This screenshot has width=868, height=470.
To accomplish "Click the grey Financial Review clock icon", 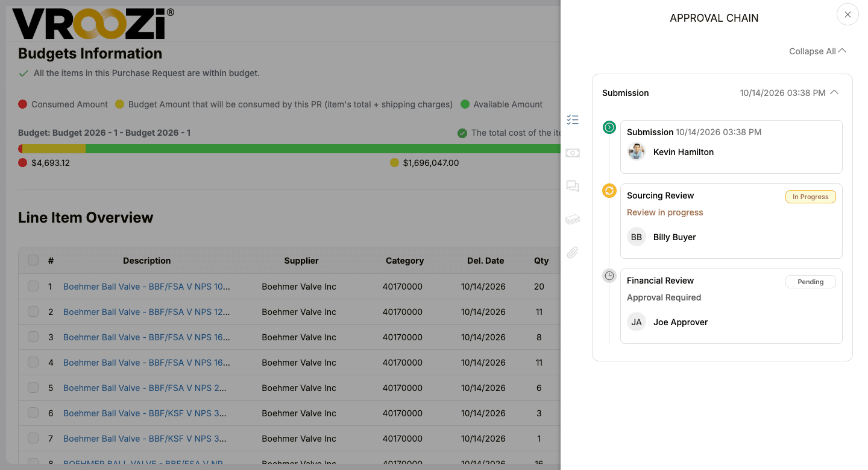I will [609, 276].
